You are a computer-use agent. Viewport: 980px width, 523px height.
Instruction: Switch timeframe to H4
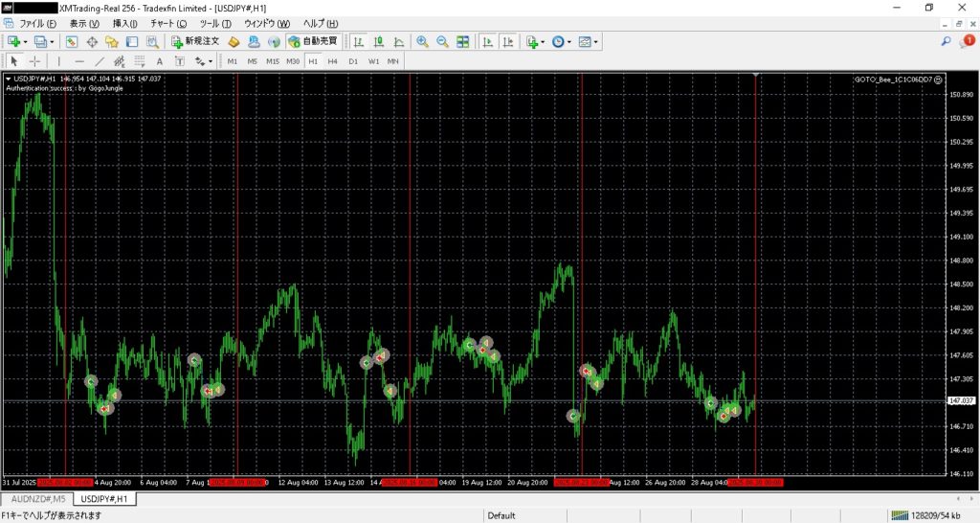[x=333, y=61]
